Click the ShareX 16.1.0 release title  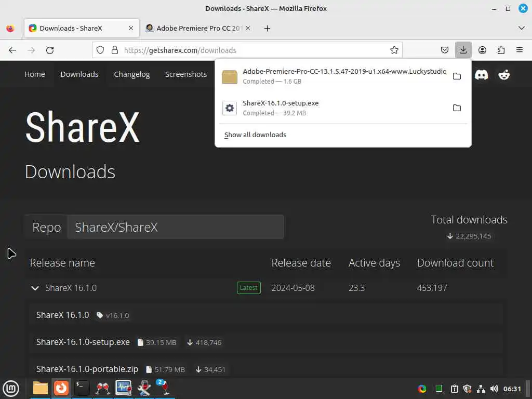point(62,315)
